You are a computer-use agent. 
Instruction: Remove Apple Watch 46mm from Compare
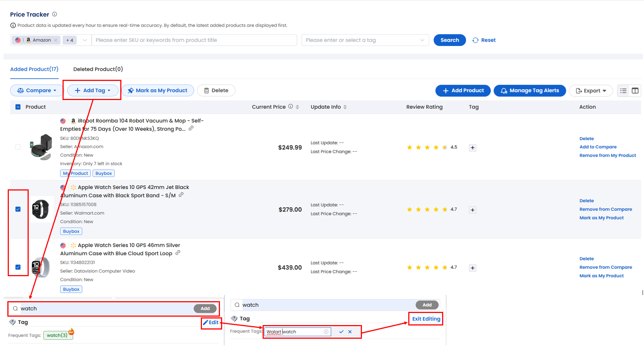606,267
